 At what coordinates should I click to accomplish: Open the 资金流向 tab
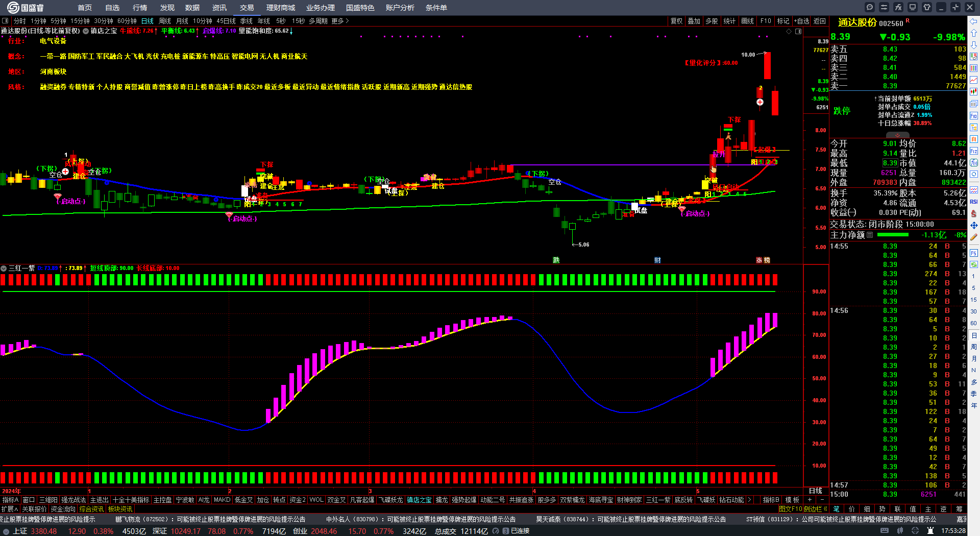point(63,509)
